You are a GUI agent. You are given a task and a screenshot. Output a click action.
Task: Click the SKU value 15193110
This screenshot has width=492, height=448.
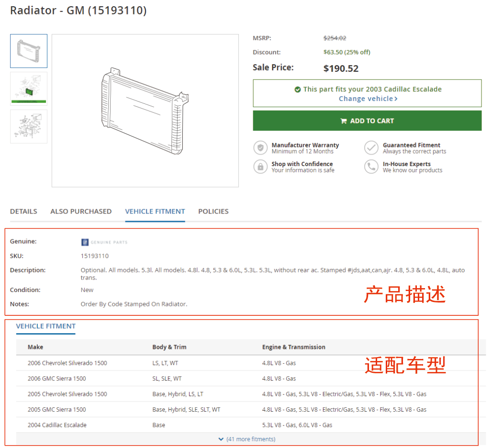[x=95, y=256]
